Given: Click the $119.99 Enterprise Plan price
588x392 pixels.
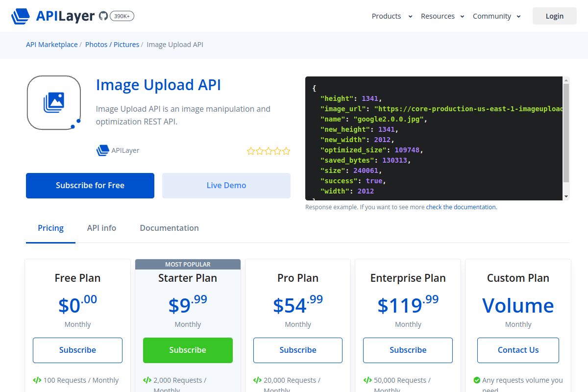Looking at the screenshot, I should [408, 304].
